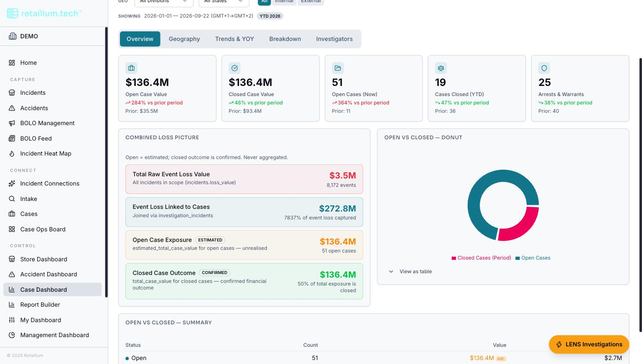Select the All filter toggle

tap(264, 1)
